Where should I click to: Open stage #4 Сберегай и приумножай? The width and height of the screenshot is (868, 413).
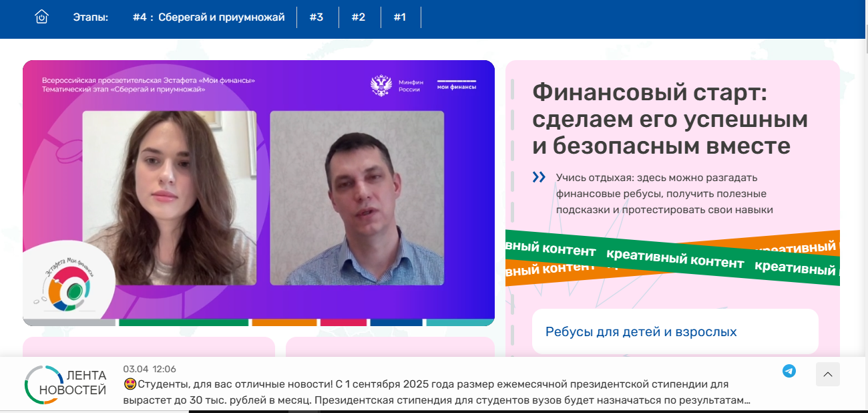(x=208, y=17)
